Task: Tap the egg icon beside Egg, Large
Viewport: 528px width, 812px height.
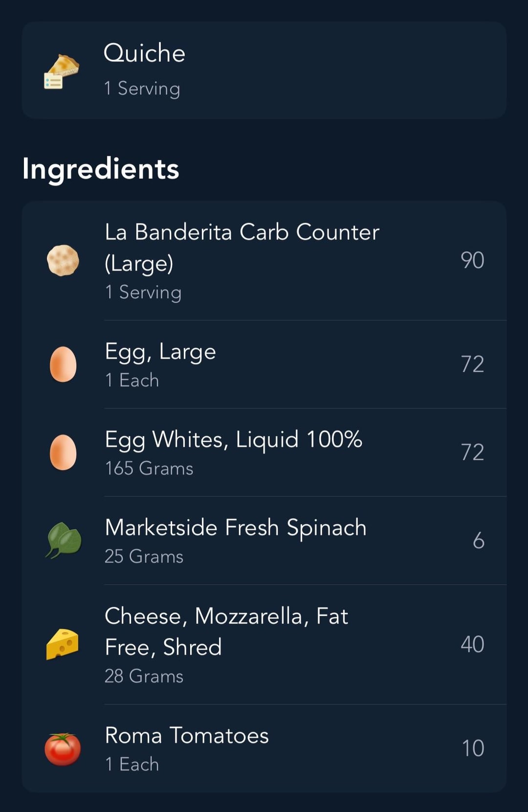Action: (x=63, y=364)
